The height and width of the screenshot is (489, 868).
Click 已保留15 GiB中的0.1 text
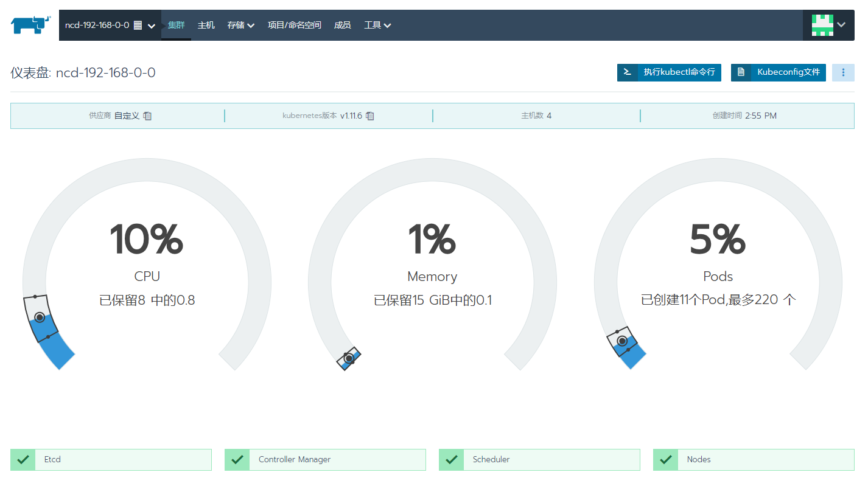click(x=433, y=300)
